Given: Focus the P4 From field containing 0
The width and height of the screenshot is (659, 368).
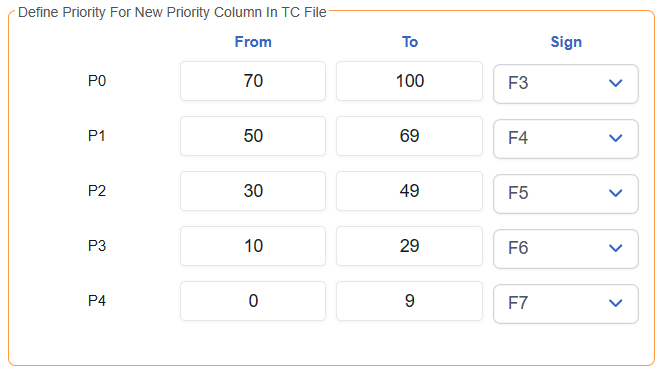Looking at the screenshot, I should (x=253, y=301).
